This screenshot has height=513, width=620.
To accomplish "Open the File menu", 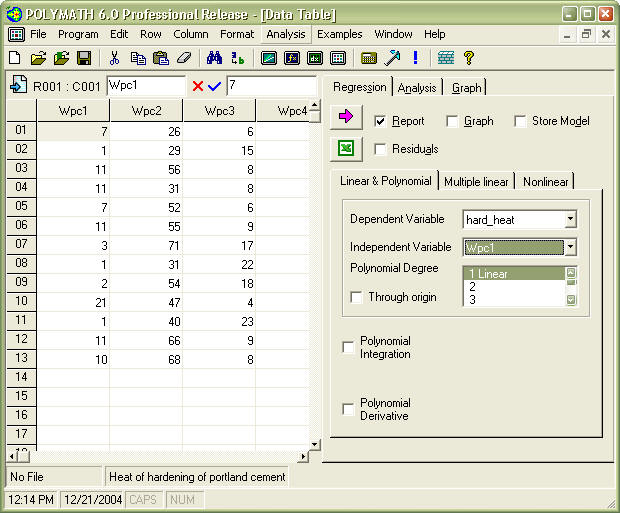I will 38,34.
